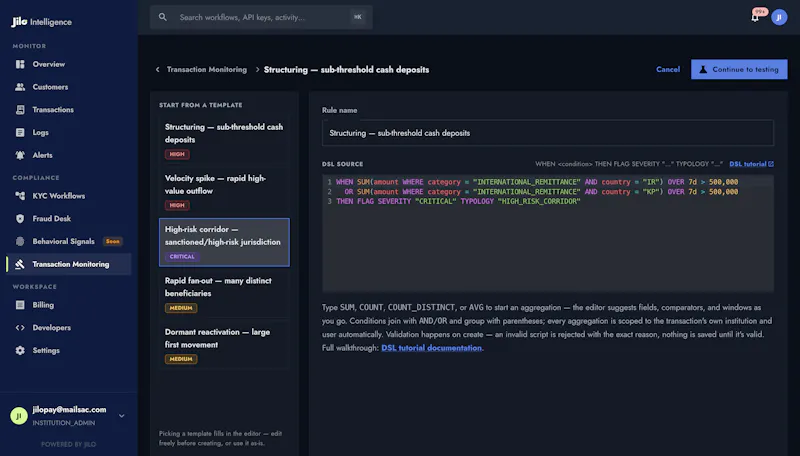The width and height of the screenshot is (800, 456).
Task: Click the START FROM A TEMPLATE heading
Action: 201,105
